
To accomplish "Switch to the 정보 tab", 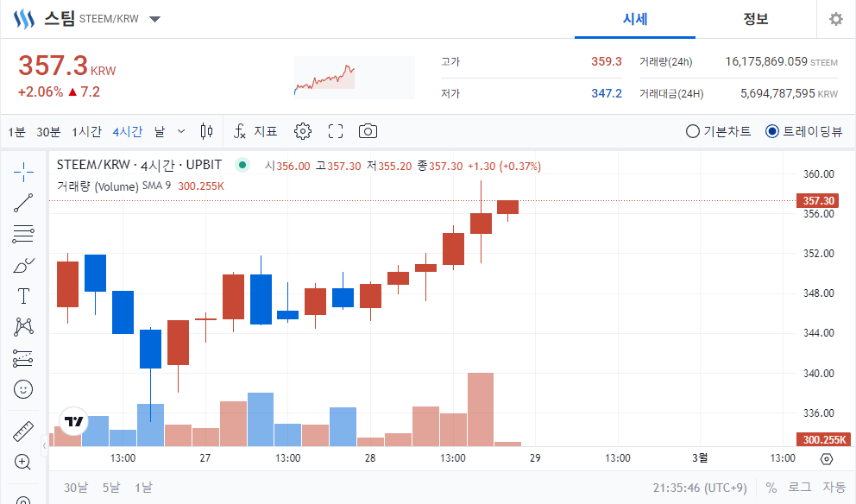I will click(756, 19).
